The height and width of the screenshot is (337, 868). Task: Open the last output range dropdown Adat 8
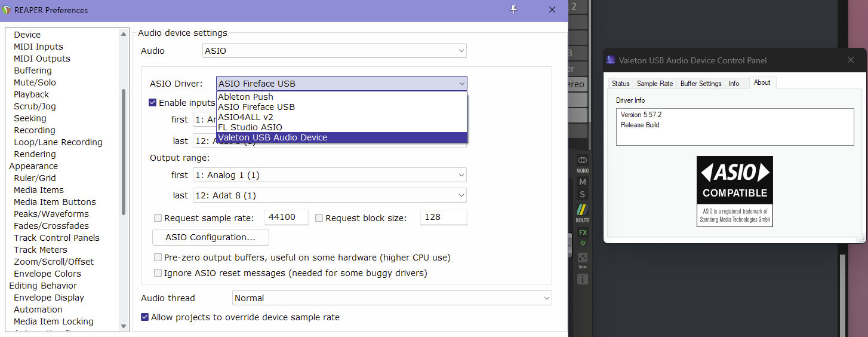330,195
